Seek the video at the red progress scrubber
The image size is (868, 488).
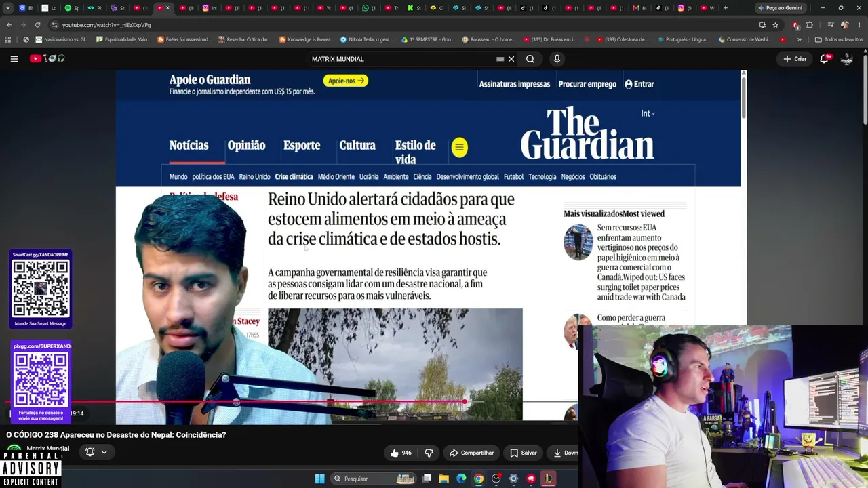click(465, 402)
